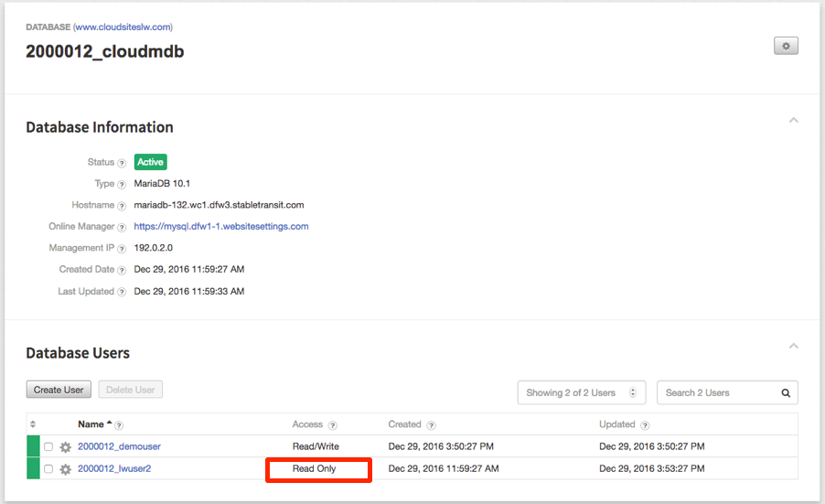The height and width of the screenshot is (504, 825).
Task: Select checkbox for 2000012_lwuser2
Action: [x=48, y=468]
